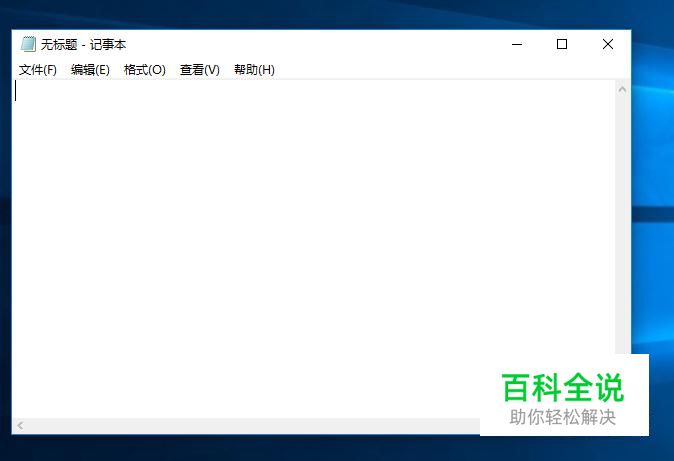Click inside the blank text editing area
674x461 pixels.
click(314, 249)
